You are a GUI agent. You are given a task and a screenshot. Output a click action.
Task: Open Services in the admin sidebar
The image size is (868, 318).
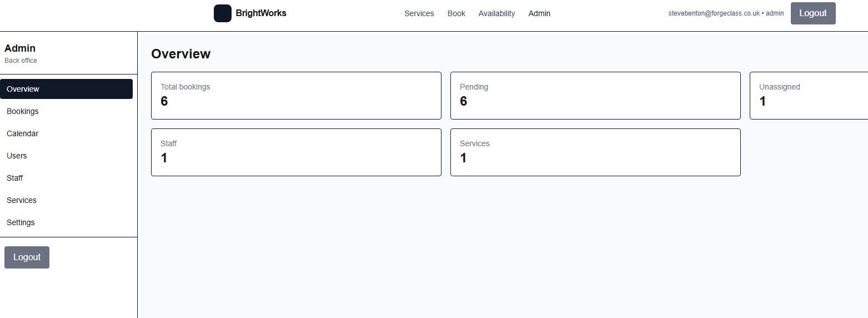click(x=22, y=200)
